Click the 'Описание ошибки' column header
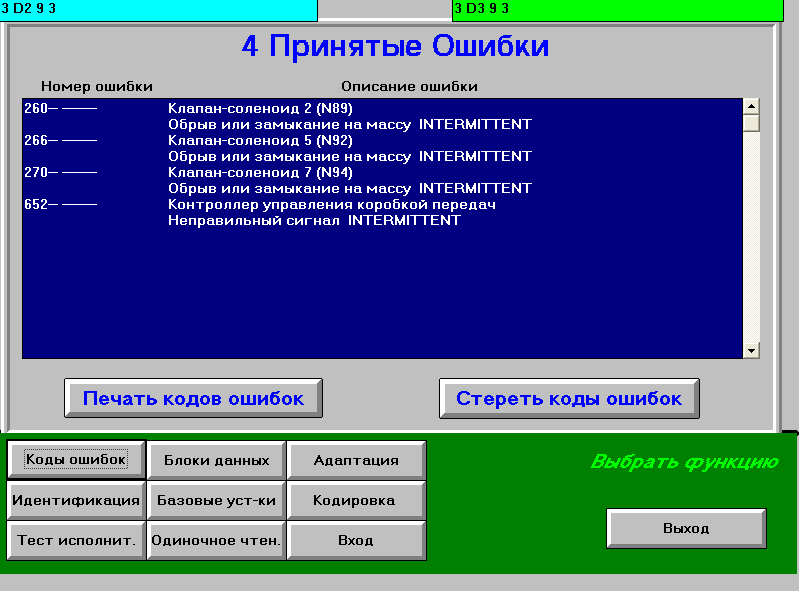The height and width of the screenshot is (591, 799). point(409,86)
